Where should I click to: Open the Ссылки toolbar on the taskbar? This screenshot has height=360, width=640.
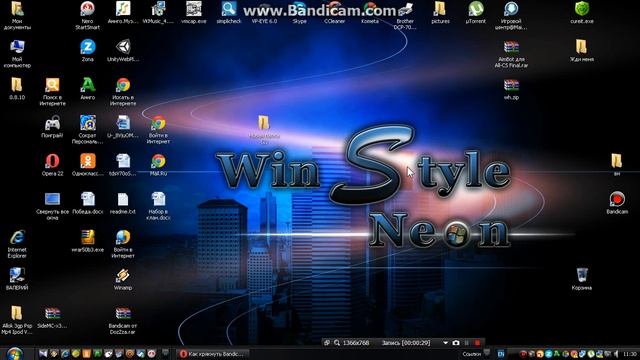coord(471,354)
